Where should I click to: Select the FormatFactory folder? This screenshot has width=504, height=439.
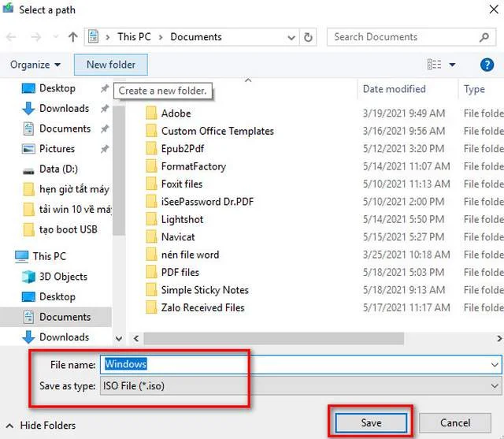[186, 166]
